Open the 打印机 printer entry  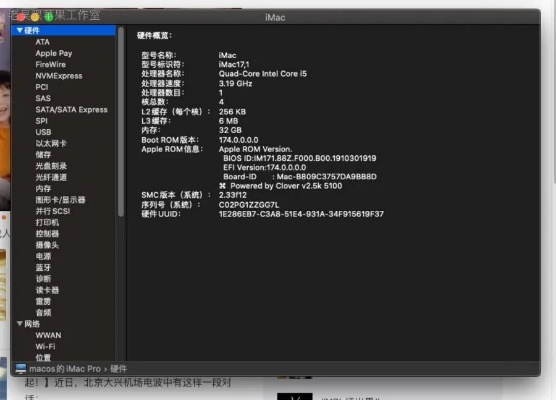[47, 223]
